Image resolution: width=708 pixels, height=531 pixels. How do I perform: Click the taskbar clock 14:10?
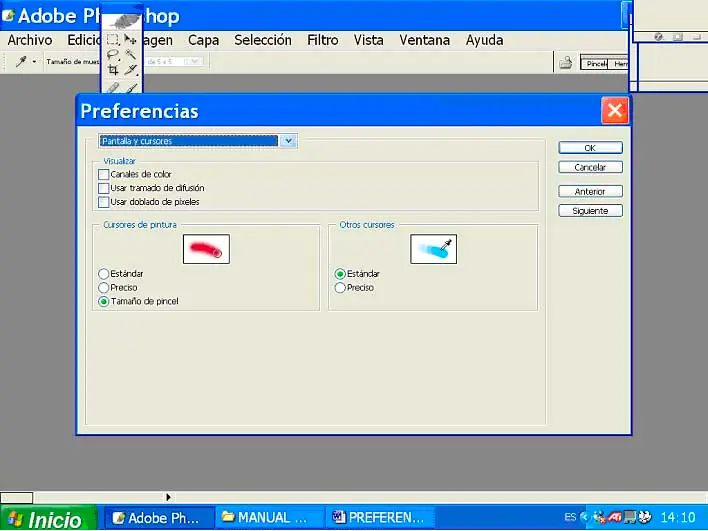pyautogui.click(x=678, y=517)
